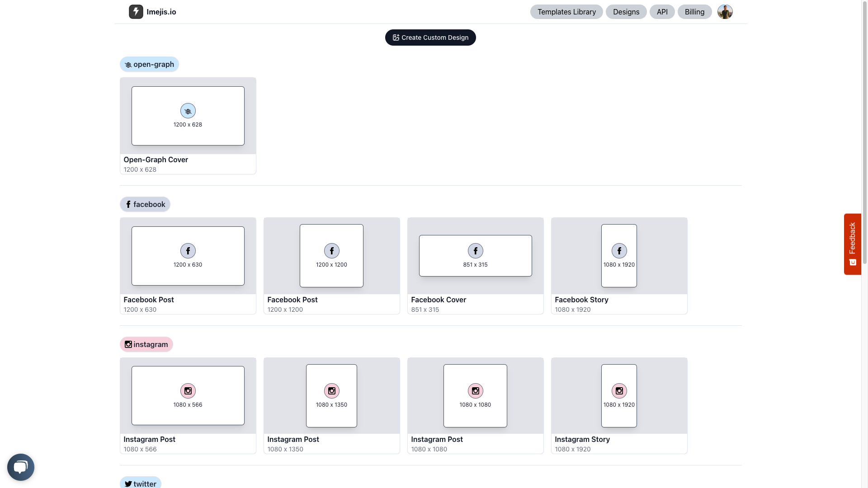Navigate to Billing

click(694, 12)
